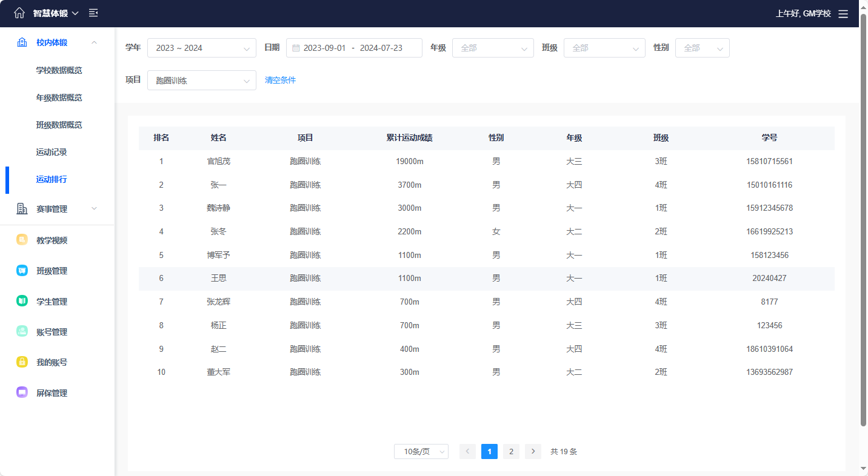Go to 学校数据概览 menu item

tap(59, 70)
